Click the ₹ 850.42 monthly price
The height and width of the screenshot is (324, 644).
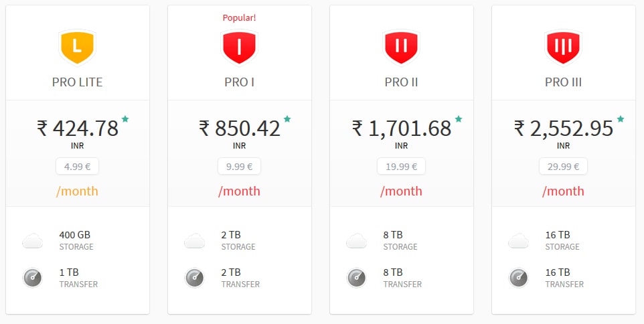click(240, 128)
